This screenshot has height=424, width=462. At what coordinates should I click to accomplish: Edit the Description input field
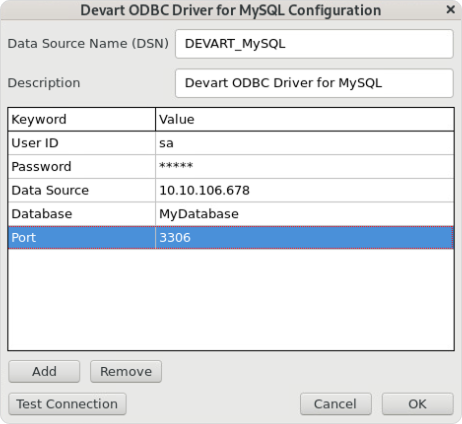pyautogui.click(x=314, y=83)
